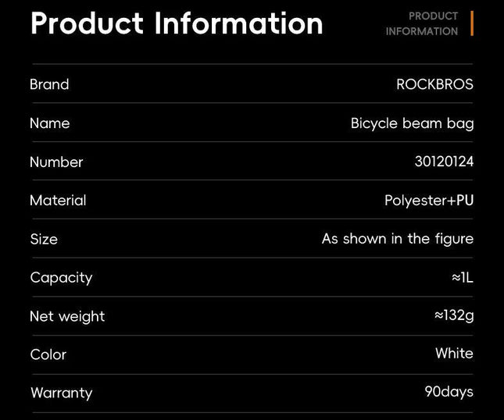The image size is (504, 420).
Task: Click the "Bicycle beam bag" text
Action: pyautogui.click(x=412, y=123)
